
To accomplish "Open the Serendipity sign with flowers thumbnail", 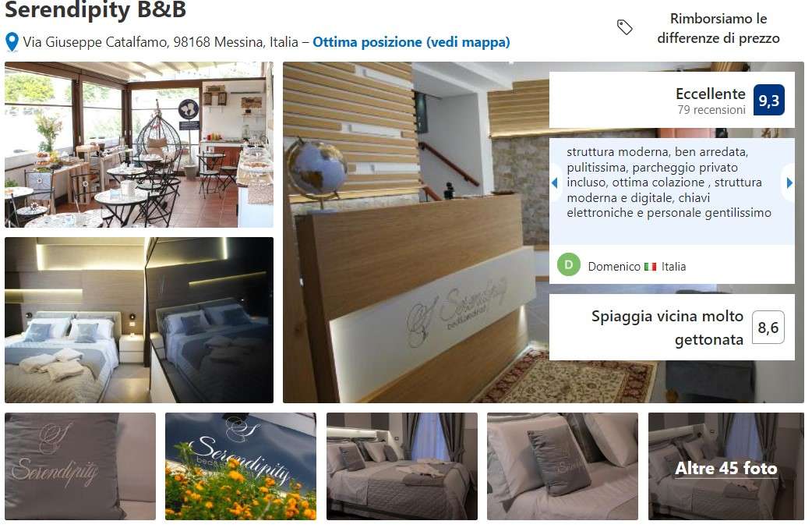I will [x=241, y=466].
